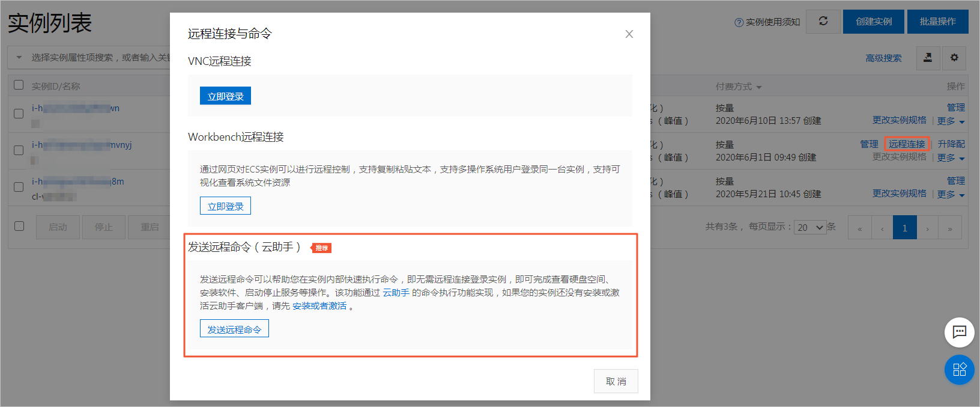Click the refresh icon button
Screen dimensions: 980x407
pyautogui.click(x=823, y=22)
